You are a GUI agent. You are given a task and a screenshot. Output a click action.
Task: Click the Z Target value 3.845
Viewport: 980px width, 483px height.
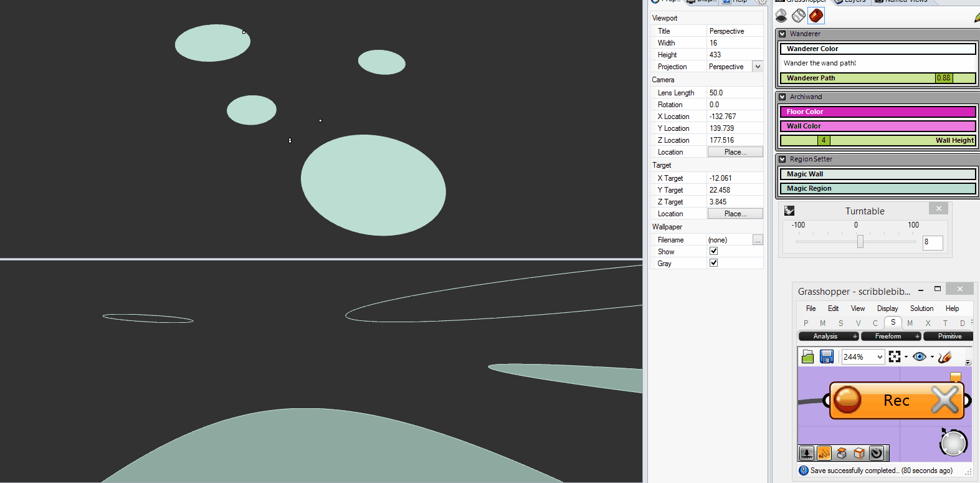point(735,202)
